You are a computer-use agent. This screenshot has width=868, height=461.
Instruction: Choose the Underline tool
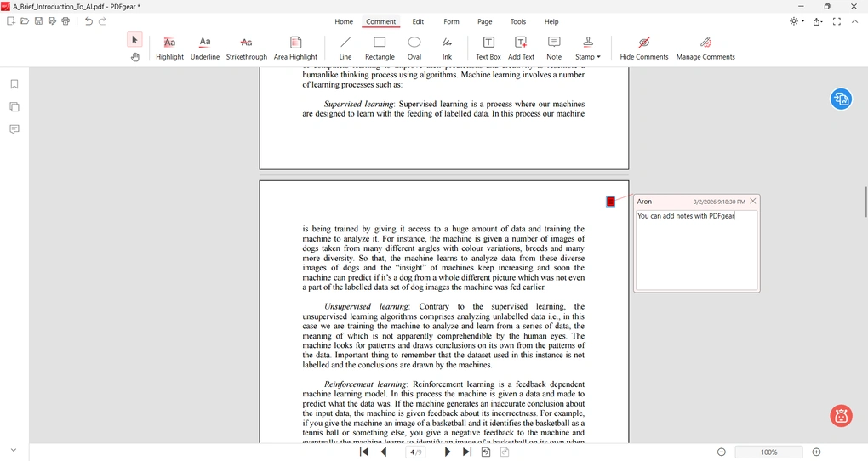coord(205,48)
